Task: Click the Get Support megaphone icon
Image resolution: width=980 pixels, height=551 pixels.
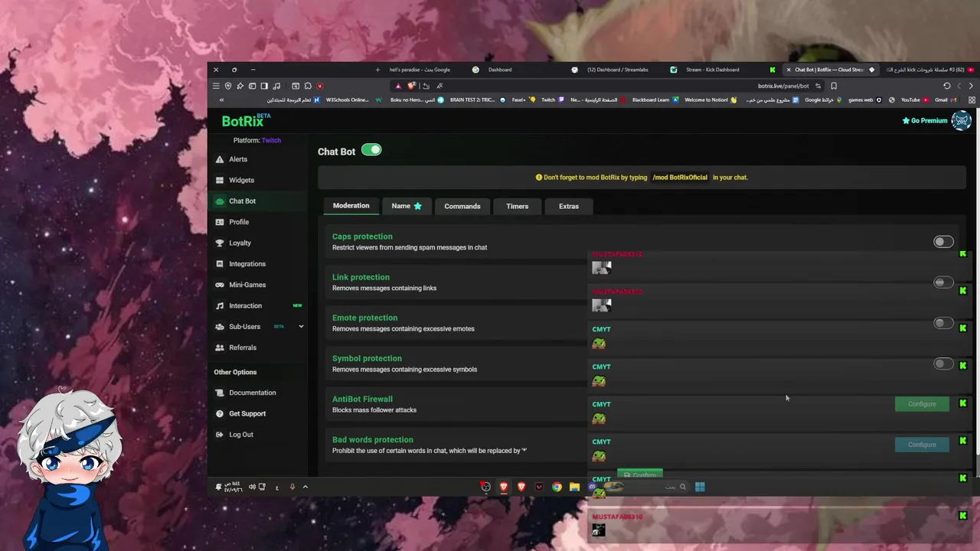Action: [220, 413]
